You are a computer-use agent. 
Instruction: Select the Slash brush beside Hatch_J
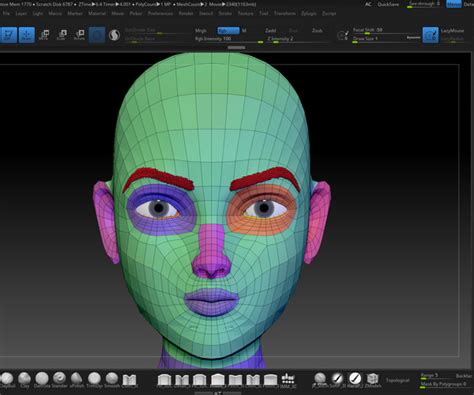pyautogui.click(x=337, y=380)
